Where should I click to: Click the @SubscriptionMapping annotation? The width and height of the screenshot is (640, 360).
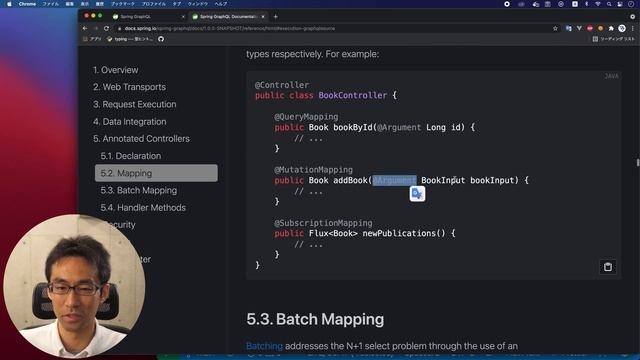(323, 223)
